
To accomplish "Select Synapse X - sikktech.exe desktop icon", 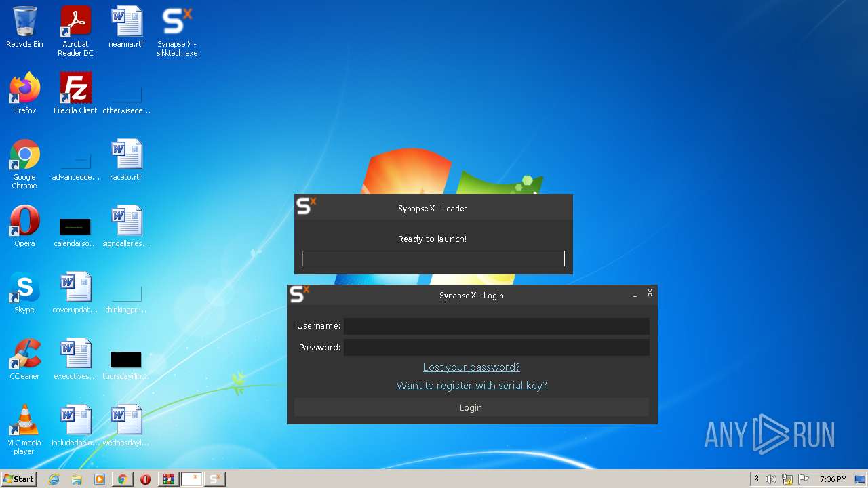I will pos(177,31).
